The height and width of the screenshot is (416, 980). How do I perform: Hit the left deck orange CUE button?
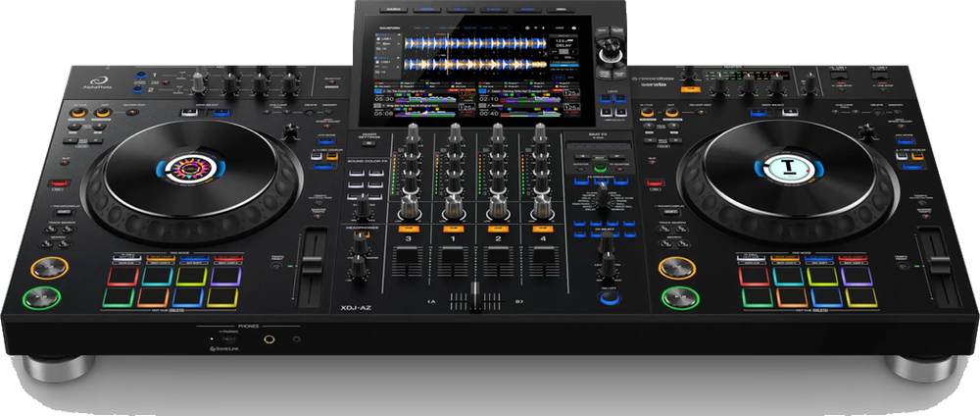49,268
